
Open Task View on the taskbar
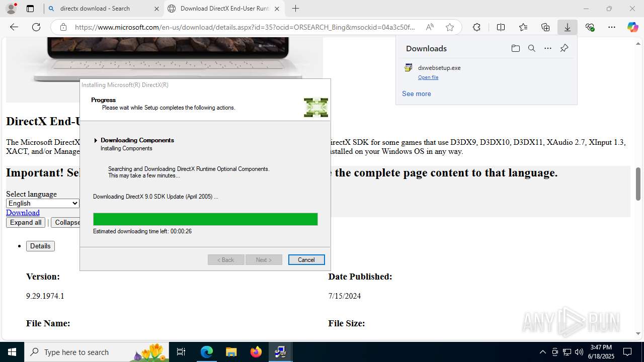pos(181,352)
